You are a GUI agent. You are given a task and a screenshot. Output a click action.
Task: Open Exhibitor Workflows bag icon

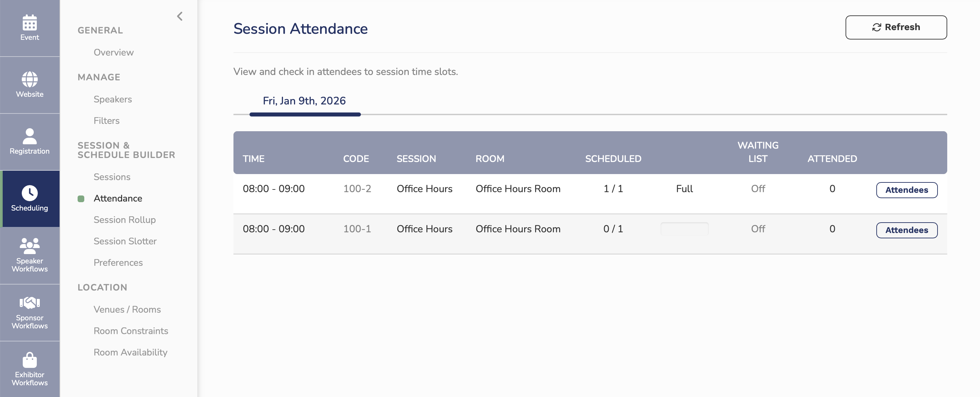click(x=30, y=360)
